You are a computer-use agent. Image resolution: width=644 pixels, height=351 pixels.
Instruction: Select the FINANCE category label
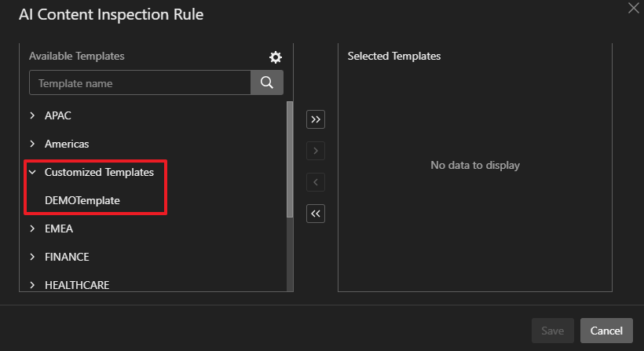(67, 257)
